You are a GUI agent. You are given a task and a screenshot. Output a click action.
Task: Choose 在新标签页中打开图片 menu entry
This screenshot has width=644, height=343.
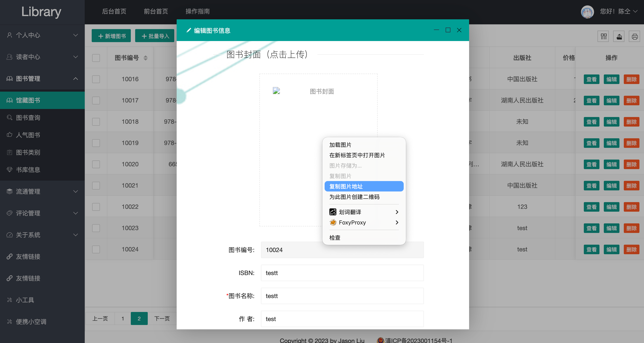click(x=357, y=155)
